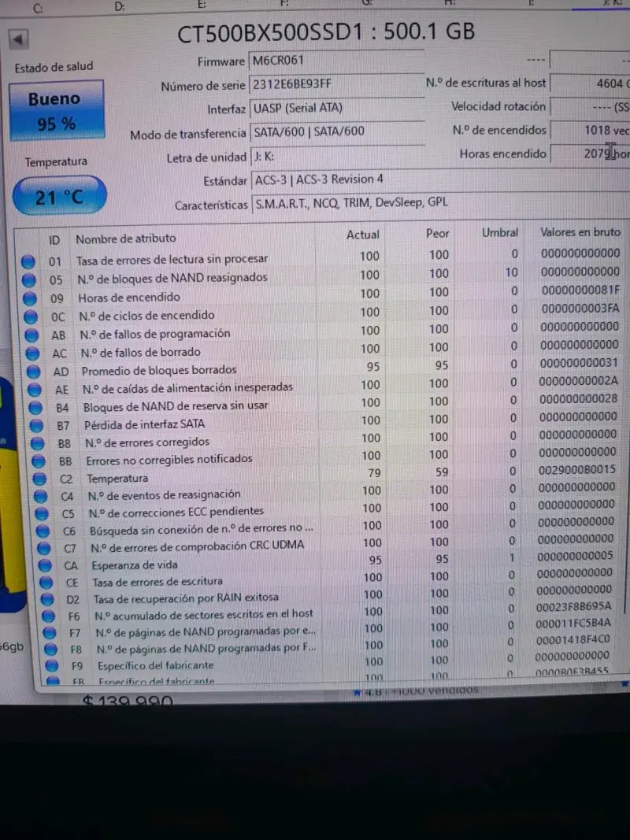Click status icon for CA Esperanza de vida
This screenshot has width=630, height=840.
[45, 566]
